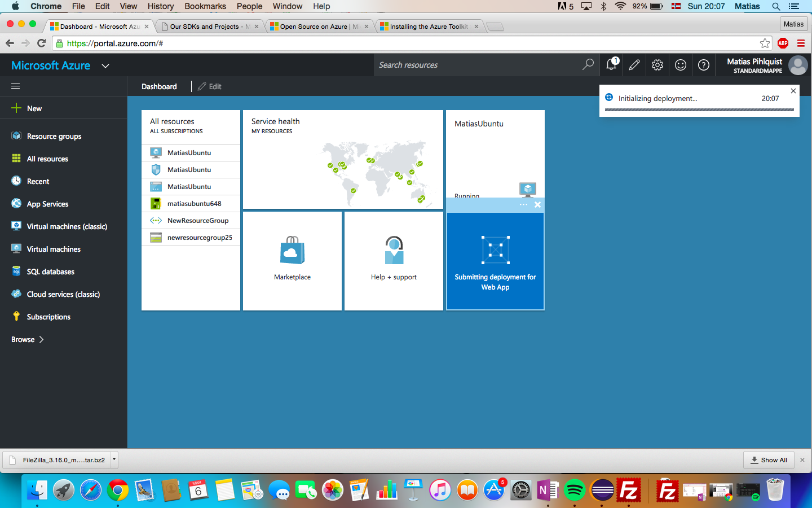Click the AdBlock Plus extension icon
Screen dimensions: 812x508
(783, 43)
